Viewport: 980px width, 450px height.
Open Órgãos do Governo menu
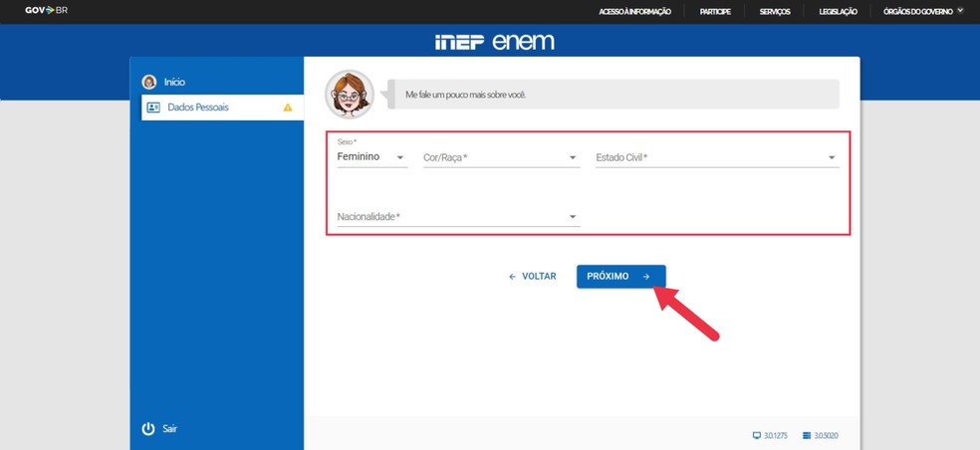(918, 11)
